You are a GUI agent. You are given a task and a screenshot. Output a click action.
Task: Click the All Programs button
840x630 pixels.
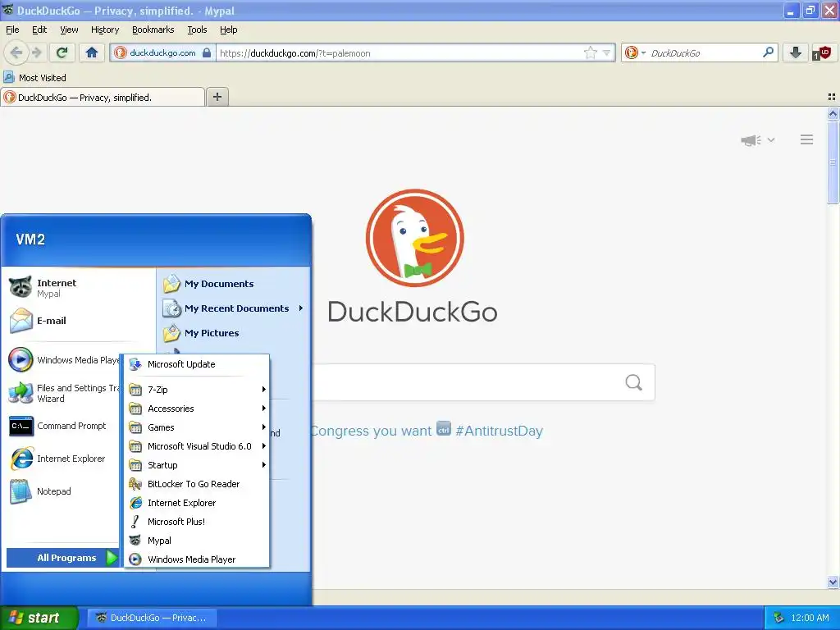[63, 558]
